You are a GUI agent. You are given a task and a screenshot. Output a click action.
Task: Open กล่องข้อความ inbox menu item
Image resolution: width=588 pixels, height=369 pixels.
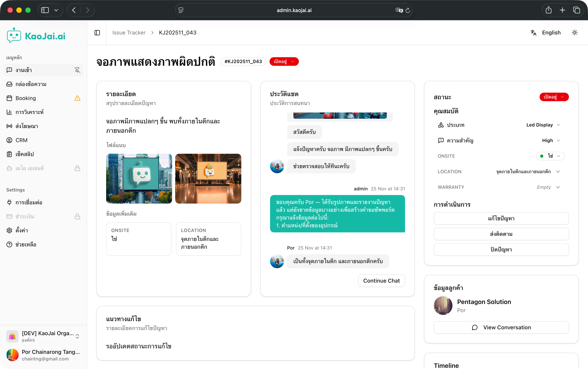[31, 84]
